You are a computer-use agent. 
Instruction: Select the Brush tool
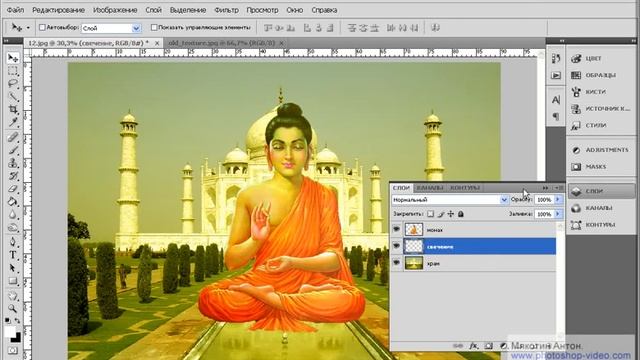pyautogui.click(x=13, y=150)
